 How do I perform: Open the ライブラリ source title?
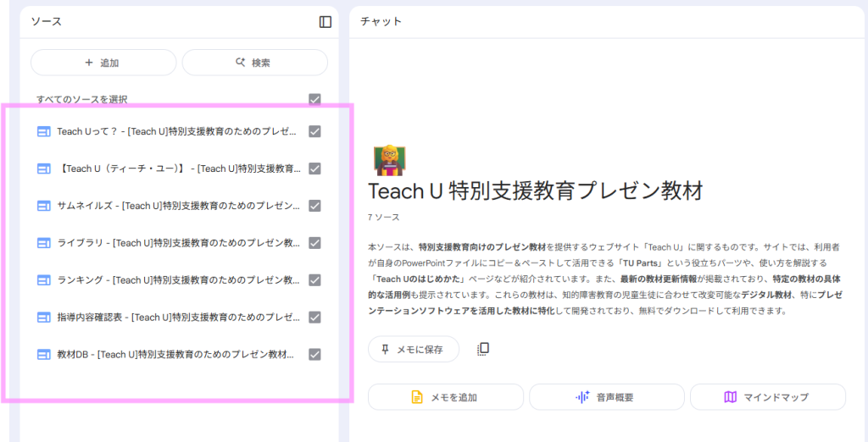178,243
